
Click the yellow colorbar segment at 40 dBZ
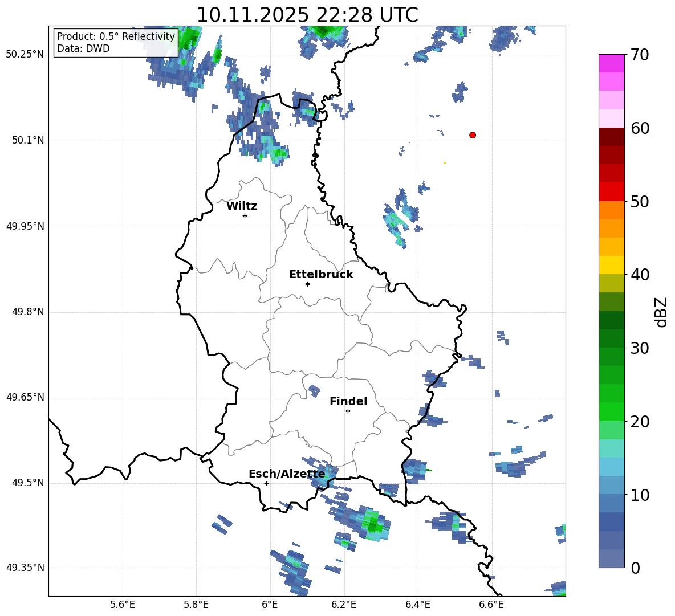(x=612, y=265)
